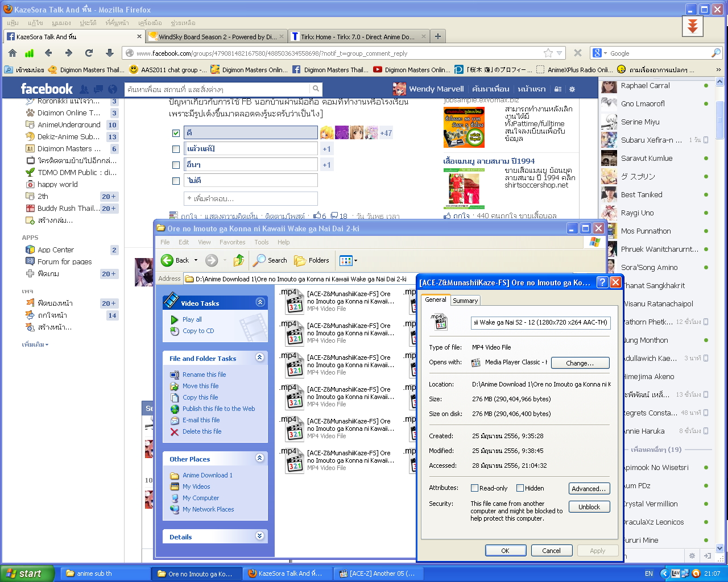The image size is (728, 582).
Task: Open the Facebook notifications globe
Action: coord(113,89)
